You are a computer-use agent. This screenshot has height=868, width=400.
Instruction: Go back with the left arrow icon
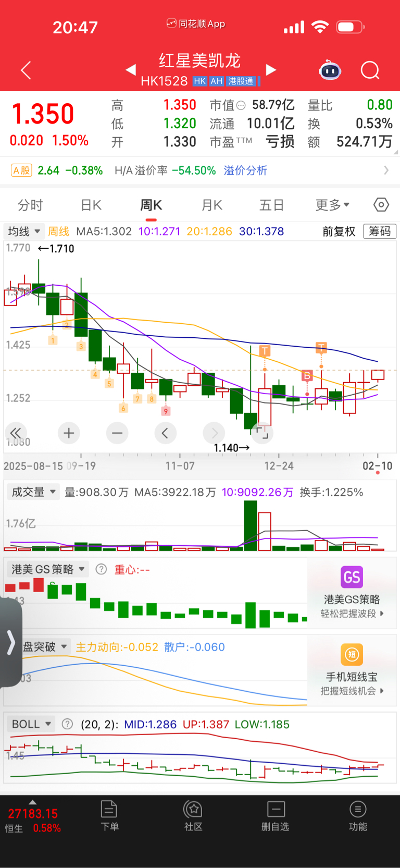point(26,70)
